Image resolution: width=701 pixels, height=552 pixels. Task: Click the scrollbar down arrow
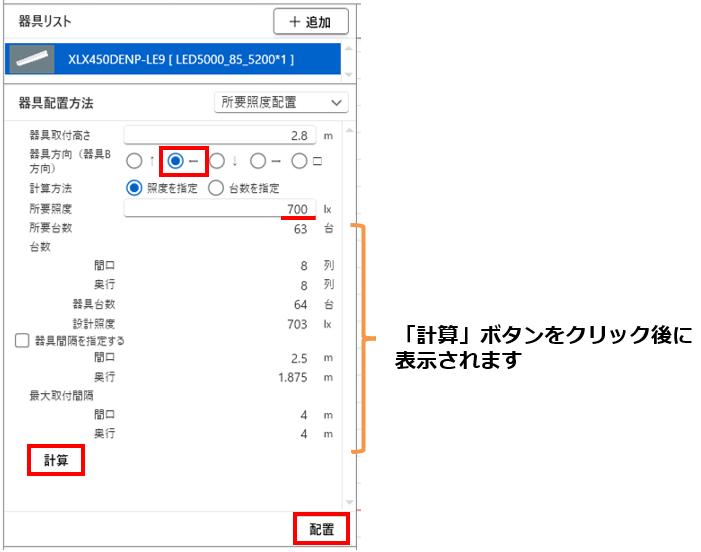click(349, 500)
